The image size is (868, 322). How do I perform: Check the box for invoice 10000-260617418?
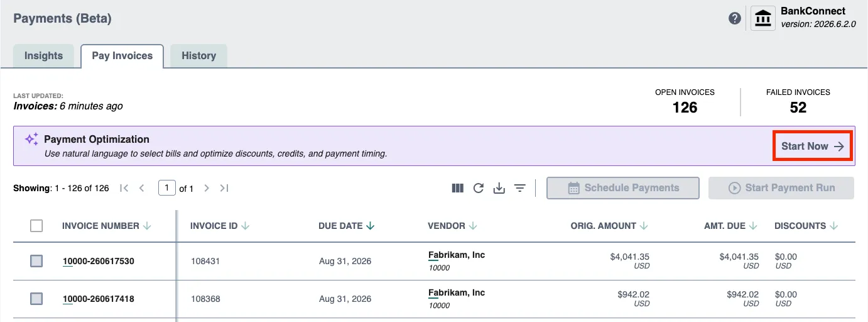36,299
